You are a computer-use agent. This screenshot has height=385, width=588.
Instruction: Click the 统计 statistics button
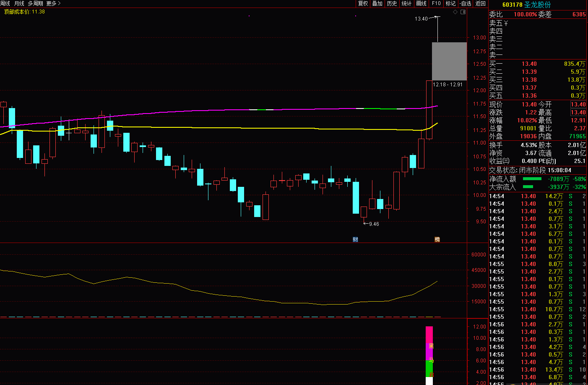click(x=407, y=3)
